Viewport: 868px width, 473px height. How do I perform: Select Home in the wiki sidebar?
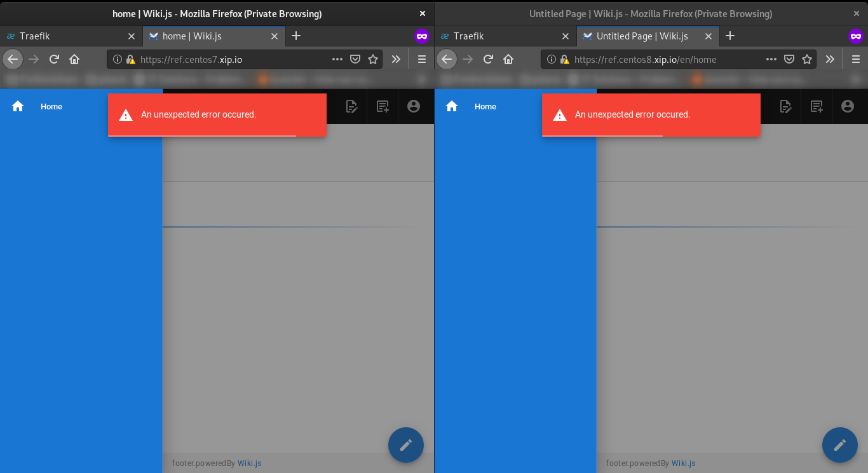pyautogui.click(x=51, y=106)
